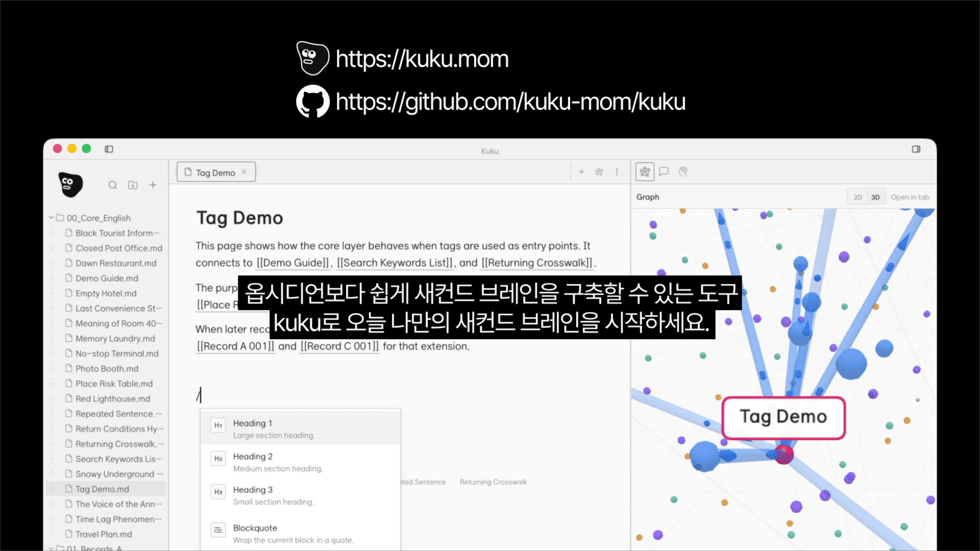The width and height of the screenshot is (980, 551).
Task: Toggle the left sidebar icon in title bar
Action: click(109, 149)
